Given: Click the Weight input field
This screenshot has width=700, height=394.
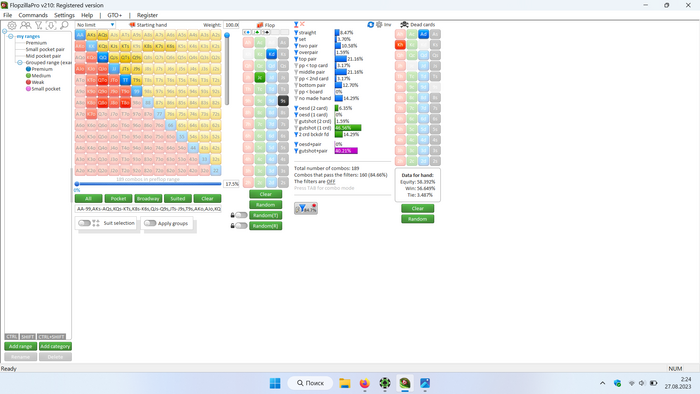Looking at the screenshot, I should tap(232, 25).
